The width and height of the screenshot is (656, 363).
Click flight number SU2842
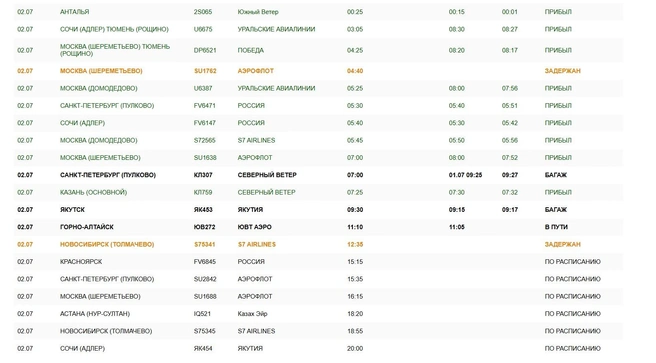click(205, 279)
